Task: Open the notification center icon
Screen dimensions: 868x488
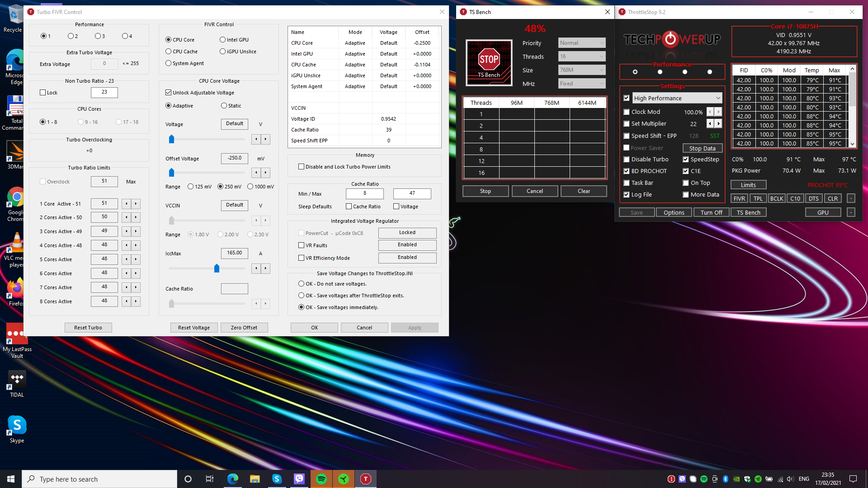Action: click(853, 479)
